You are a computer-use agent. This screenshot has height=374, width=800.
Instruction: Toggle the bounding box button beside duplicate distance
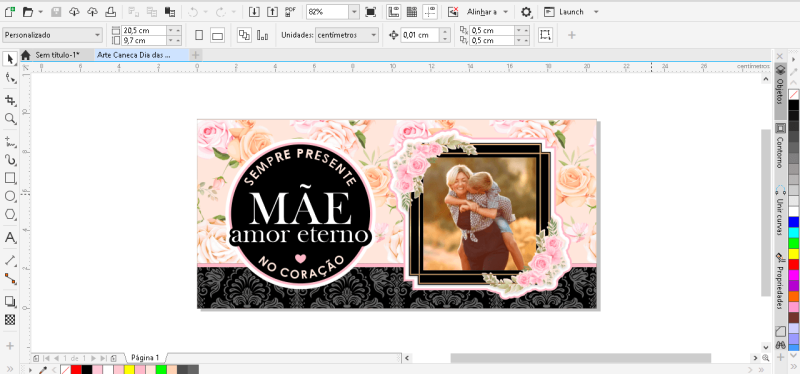tap(545, 35)
